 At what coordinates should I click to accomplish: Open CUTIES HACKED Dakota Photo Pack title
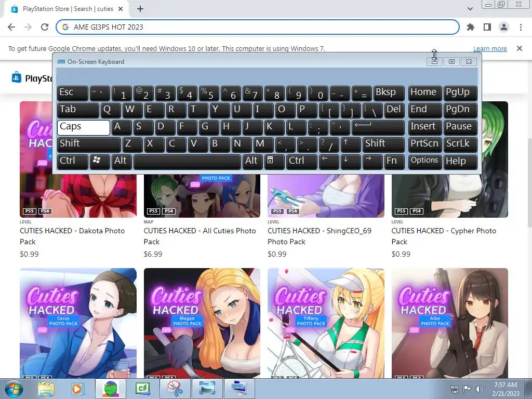(x=72, y=236)
